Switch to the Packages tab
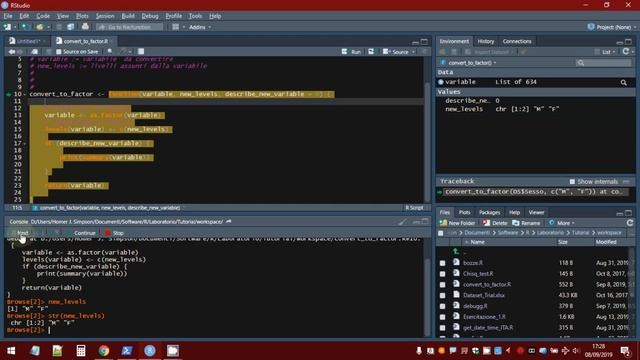The width and height of the screenshot is (640, 360). [x=489, y=212]
